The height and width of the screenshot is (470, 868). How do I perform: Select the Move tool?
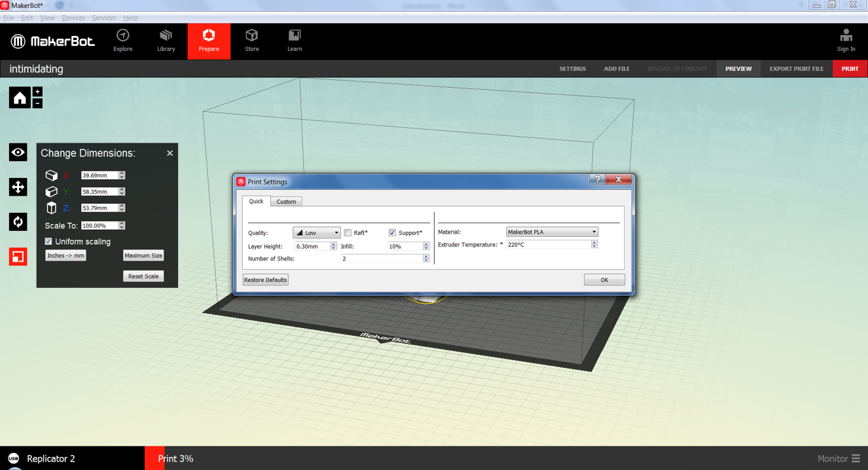18,187
